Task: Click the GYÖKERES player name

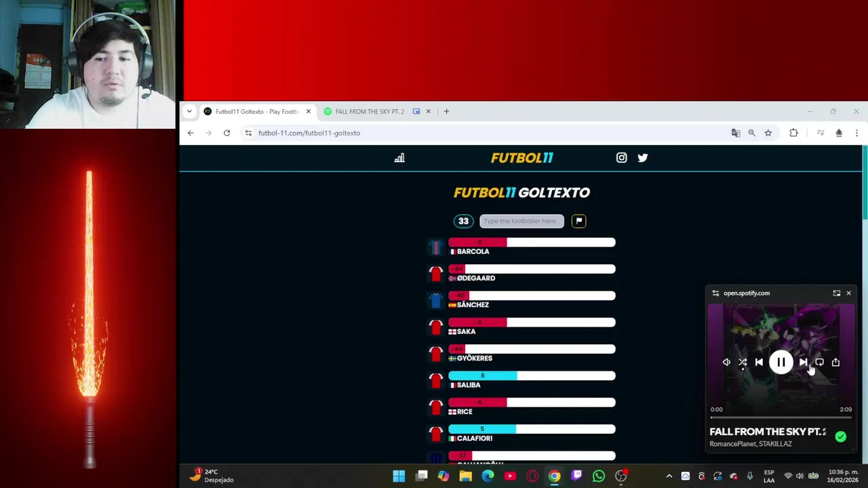Action: click(x=475, y=359)
